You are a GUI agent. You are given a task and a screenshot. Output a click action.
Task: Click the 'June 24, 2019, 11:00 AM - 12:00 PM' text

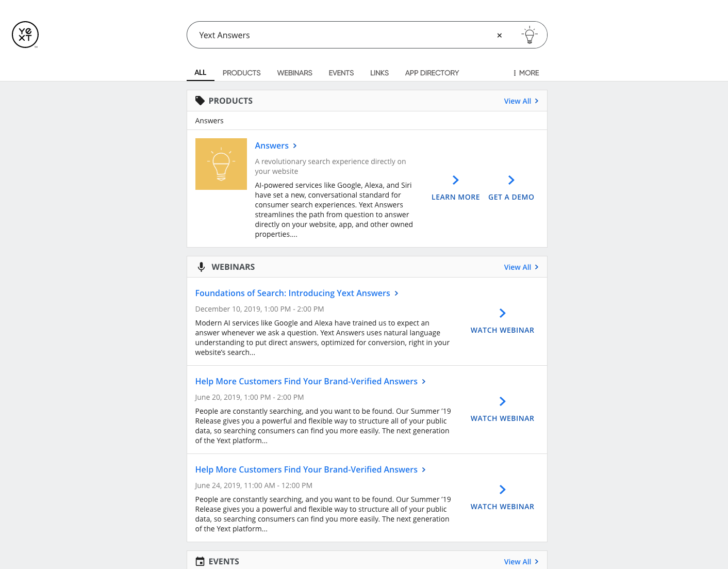click(254, 485)
